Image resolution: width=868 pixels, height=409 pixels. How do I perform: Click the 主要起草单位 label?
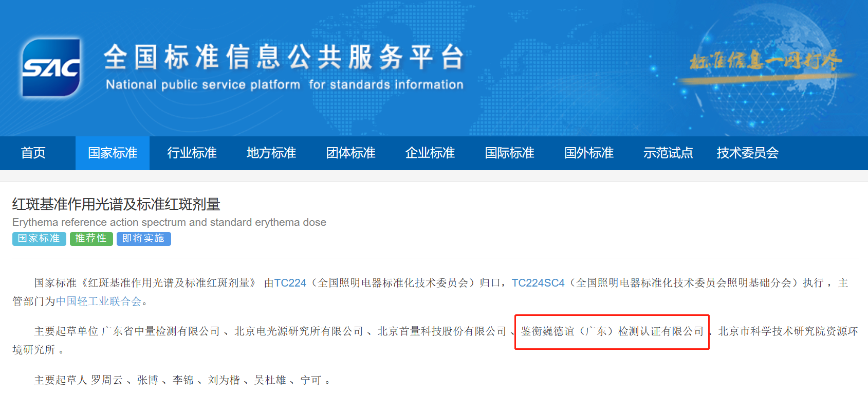pyautogui.click(x=66, y=331)
